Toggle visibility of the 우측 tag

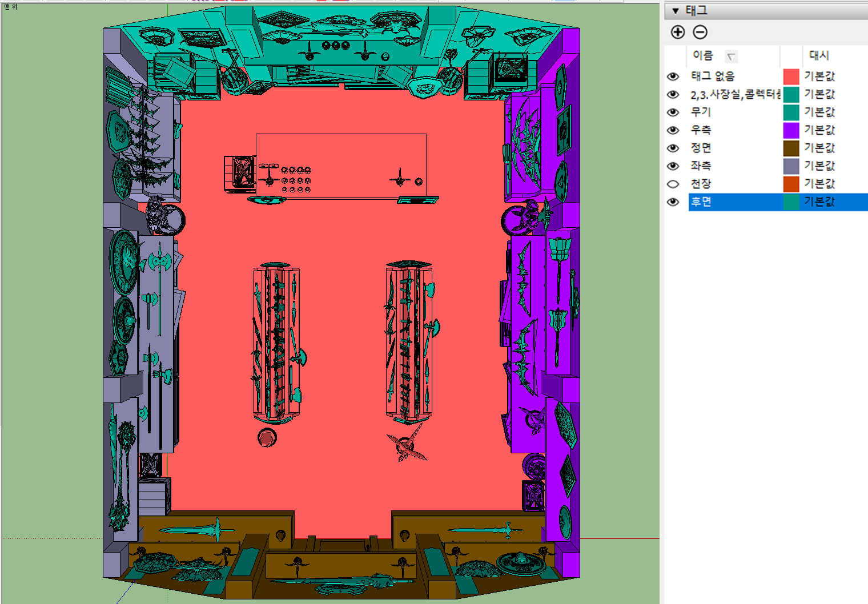click(x=673, y=130)
